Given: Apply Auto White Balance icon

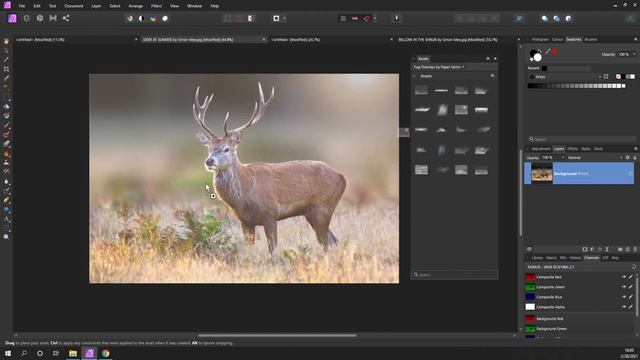Looking at the screenshot, I should point(165,18).
